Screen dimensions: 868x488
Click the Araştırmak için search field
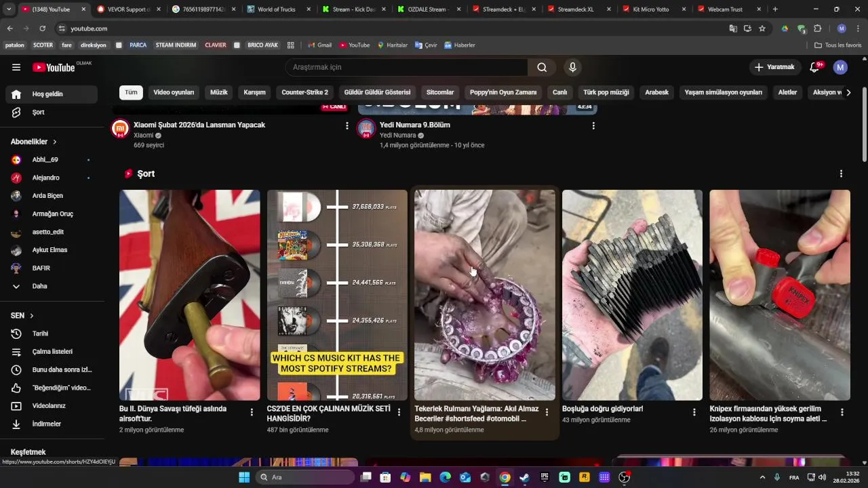point(406,67)
